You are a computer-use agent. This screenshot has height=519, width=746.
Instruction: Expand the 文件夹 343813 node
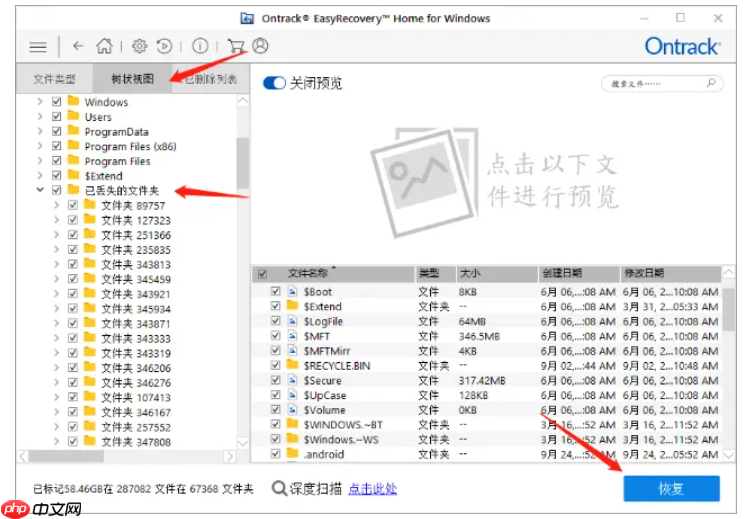[x=57, y=264]
